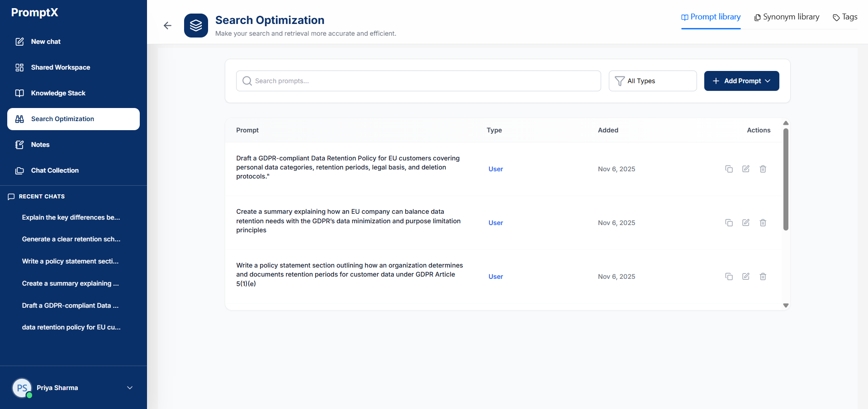
Task: Delete the GDPR-compliant Data Retention Policy prompt
Action: [x=763, y=169]
